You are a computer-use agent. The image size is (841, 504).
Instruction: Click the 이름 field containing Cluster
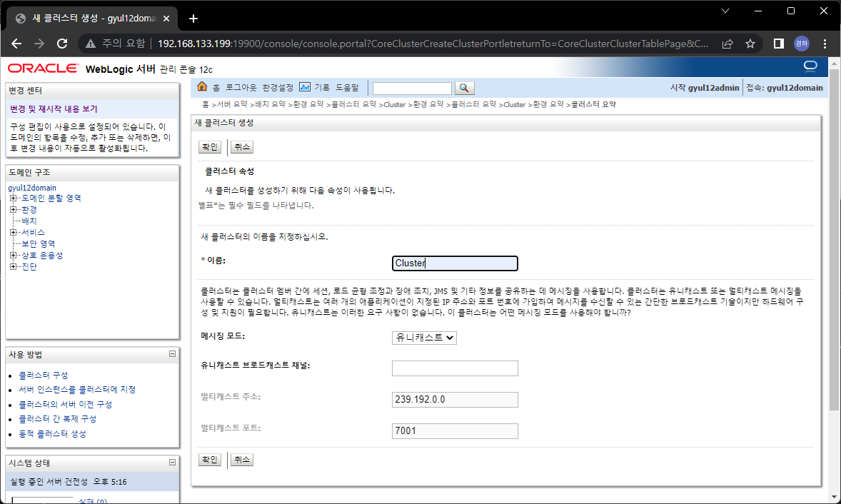(x=455, y=263)
